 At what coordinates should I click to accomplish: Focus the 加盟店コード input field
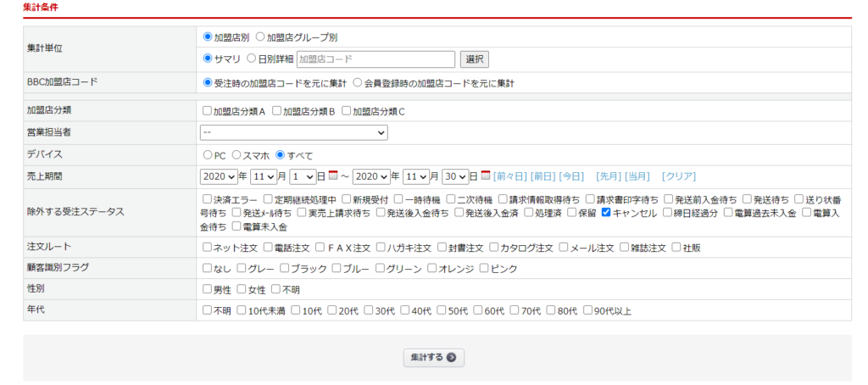coord(376,59)
